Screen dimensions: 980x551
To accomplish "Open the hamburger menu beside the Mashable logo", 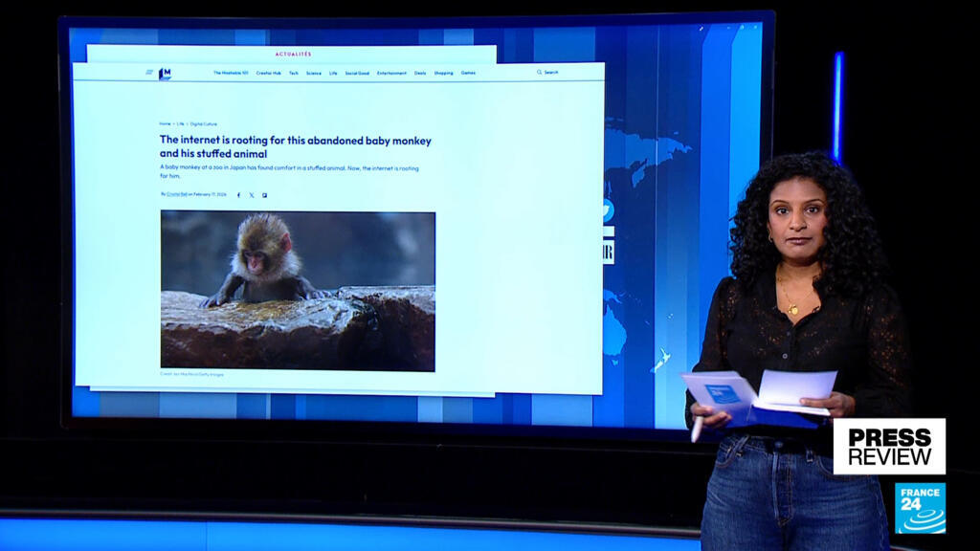I will (149, 73).
